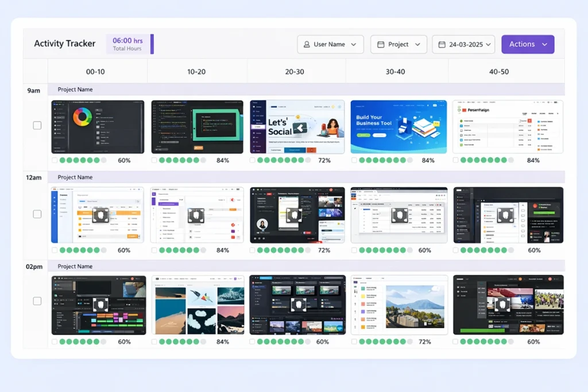588x392 pixels.
Task: Open the Build Your Business Tool screenshot
Action: (x=398, y=127)
